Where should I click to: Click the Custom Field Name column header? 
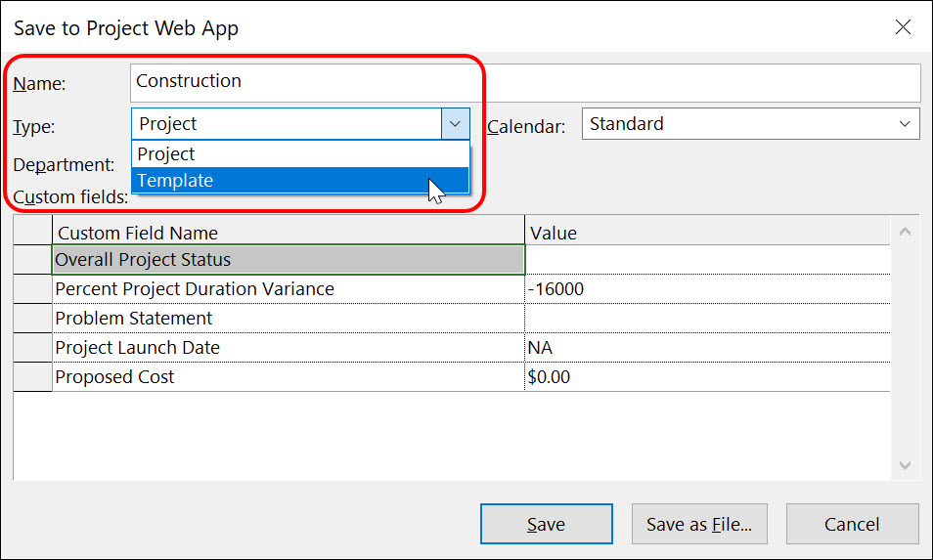(289, 231)
